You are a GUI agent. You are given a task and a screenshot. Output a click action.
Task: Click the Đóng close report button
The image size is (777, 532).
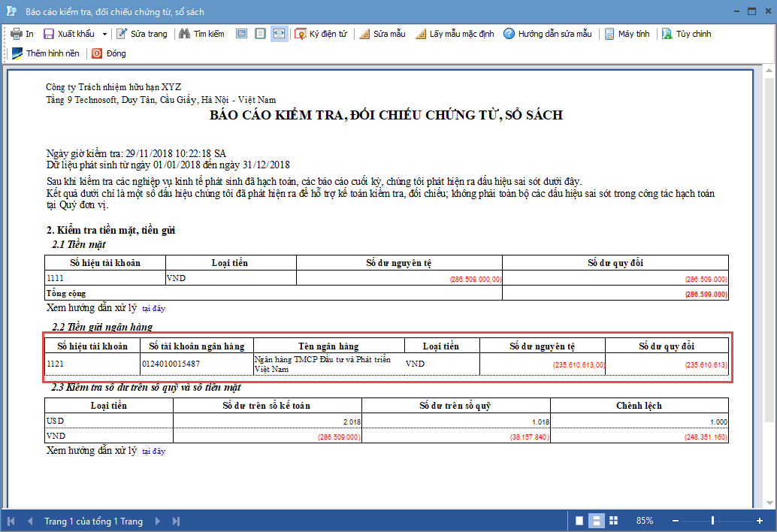tap(108, 53)
